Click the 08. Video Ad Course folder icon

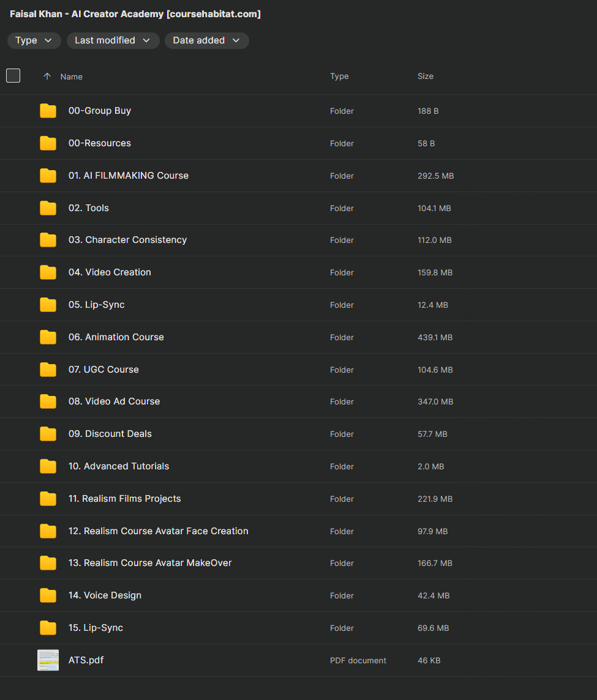click(x=48, y=401)
